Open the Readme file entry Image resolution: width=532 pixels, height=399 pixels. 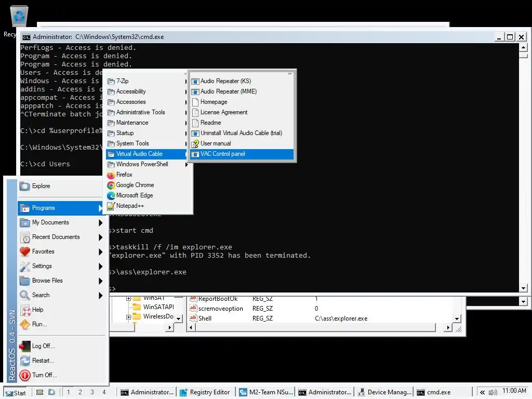[242, 123]
